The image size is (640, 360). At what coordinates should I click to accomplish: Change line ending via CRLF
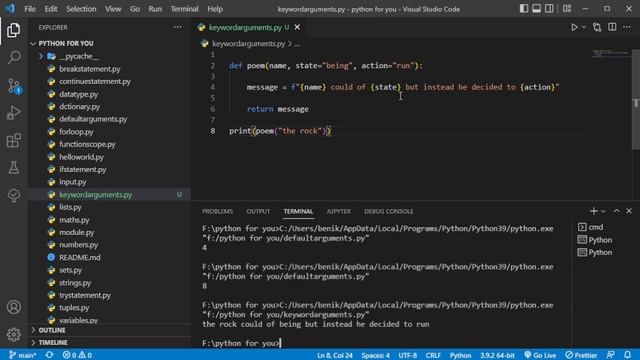[x=433, y=355]
